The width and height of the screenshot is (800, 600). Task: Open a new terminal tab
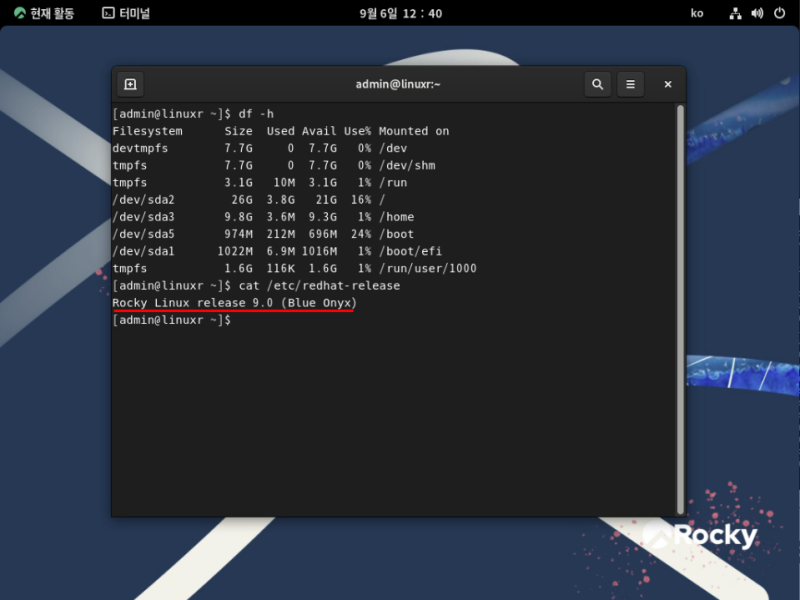[130, 84]
